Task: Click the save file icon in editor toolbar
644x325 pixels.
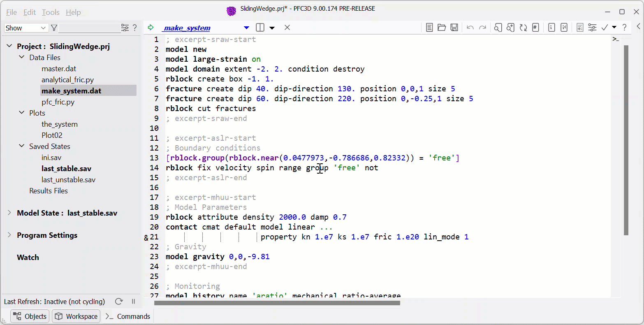Action: (x=454, y=28)
